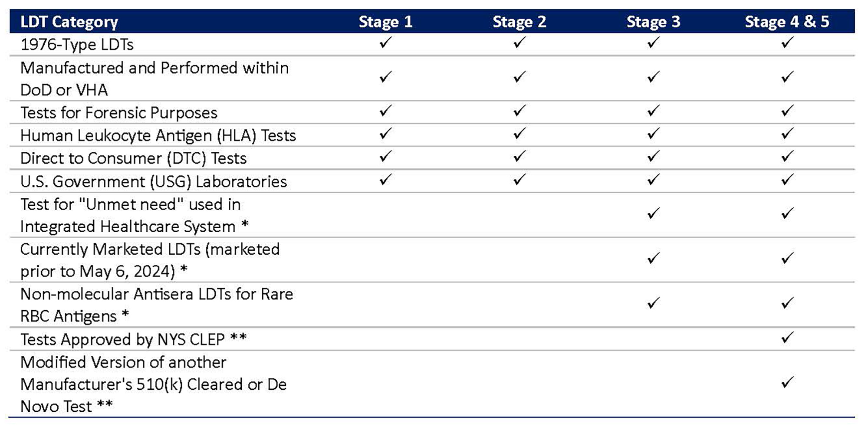Click Stage 4 & 5 checkmark for Modified Version test

click(787, 383)
